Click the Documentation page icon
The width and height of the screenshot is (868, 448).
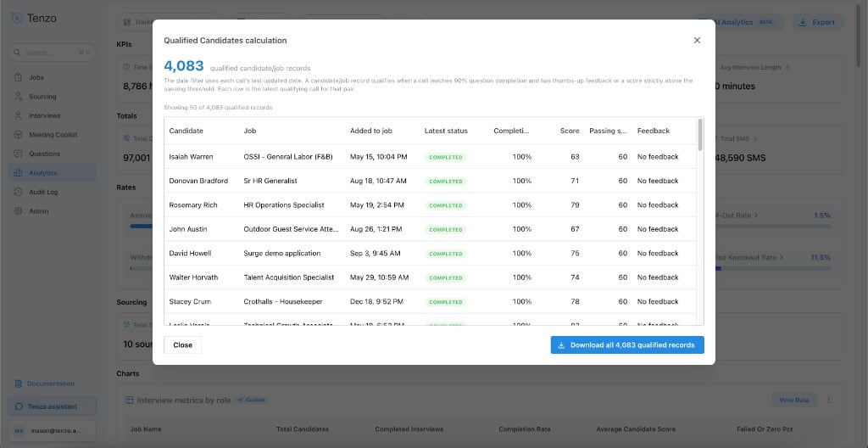[x=19, y=384]
